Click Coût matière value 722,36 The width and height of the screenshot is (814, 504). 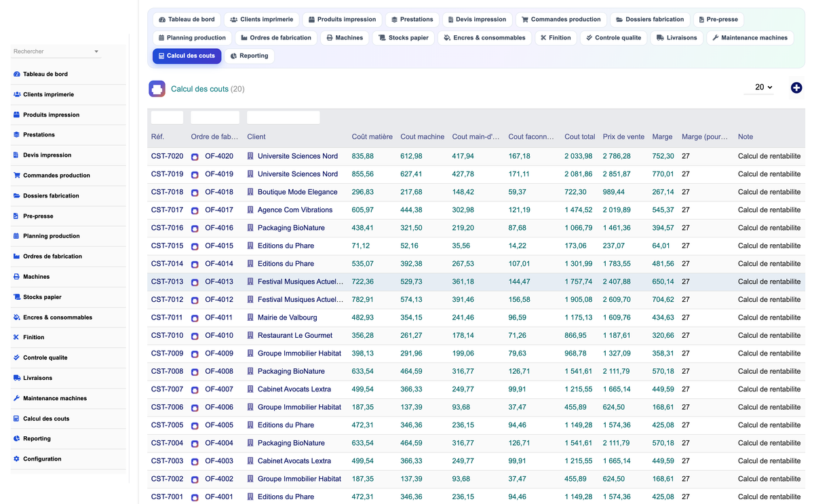[362, 282]
